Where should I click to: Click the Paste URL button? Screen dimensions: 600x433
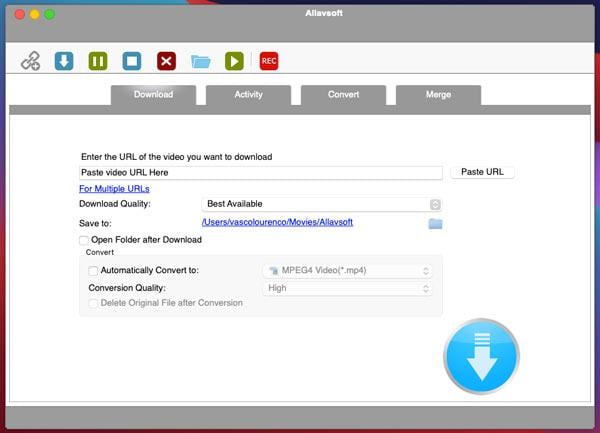click(482, 172)
